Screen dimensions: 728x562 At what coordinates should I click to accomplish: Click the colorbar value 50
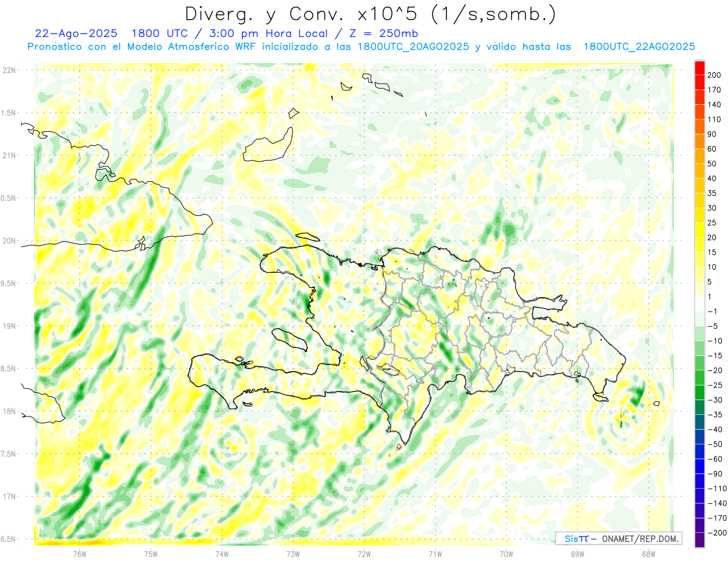[x=712, y=163]
